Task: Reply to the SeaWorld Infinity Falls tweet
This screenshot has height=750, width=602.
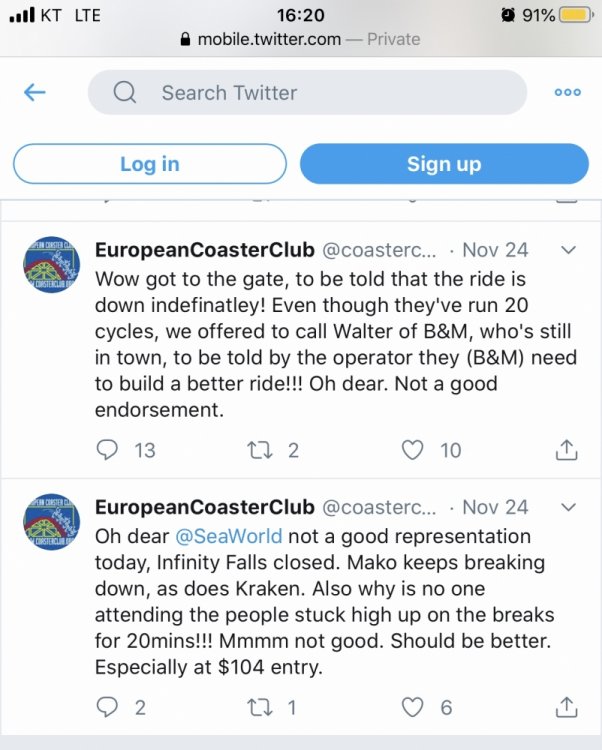Action: [108, 707]
